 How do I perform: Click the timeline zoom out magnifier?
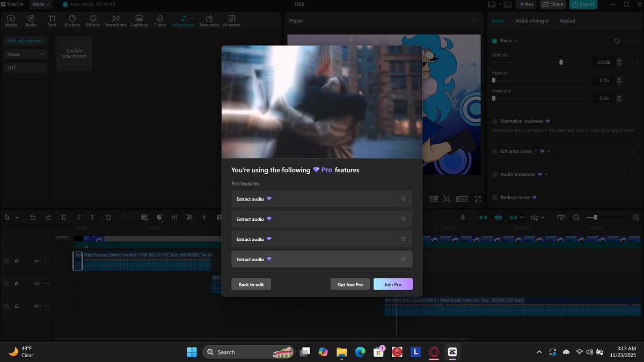click(576, 217)
